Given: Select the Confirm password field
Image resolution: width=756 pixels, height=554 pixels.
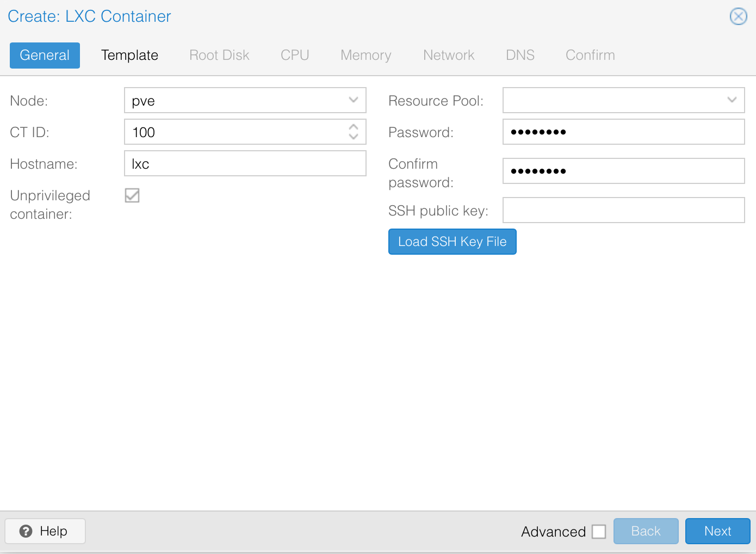Looking at the screenshot, I should pyautogui.click(x=623, y=171).
